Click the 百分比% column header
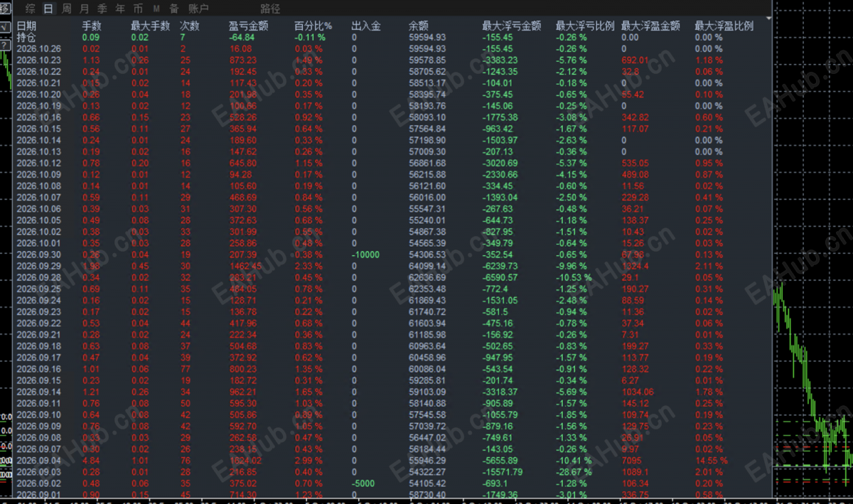The width and height of the screenshot is (853, 504). [313, 26]
